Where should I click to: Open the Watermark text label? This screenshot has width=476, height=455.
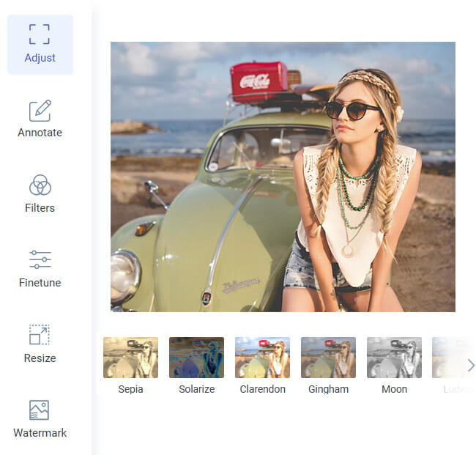pyautogui.click(x=40, y=433)
